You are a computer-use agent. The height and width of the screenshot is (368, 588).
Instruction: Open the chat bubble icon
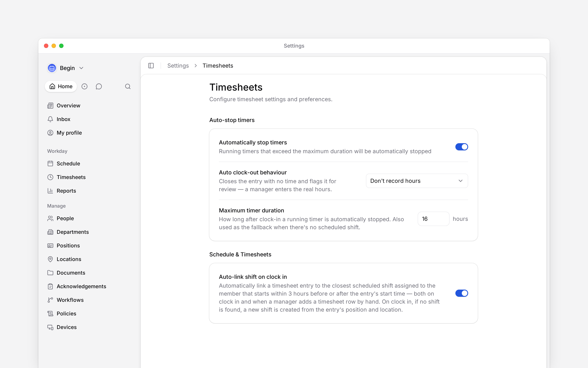(x=99, y=86)
